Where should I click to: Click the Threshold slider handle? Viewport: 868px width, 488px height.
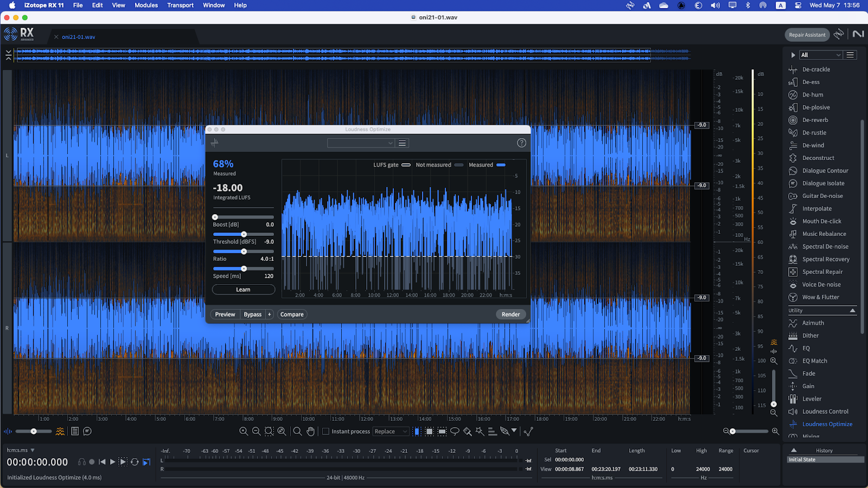[x=244, y=234]
